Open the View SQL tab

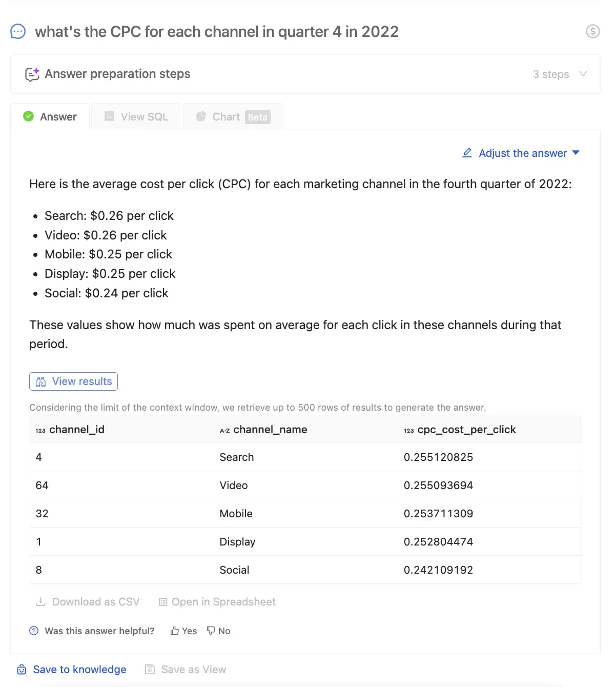[x=136, y=117]
